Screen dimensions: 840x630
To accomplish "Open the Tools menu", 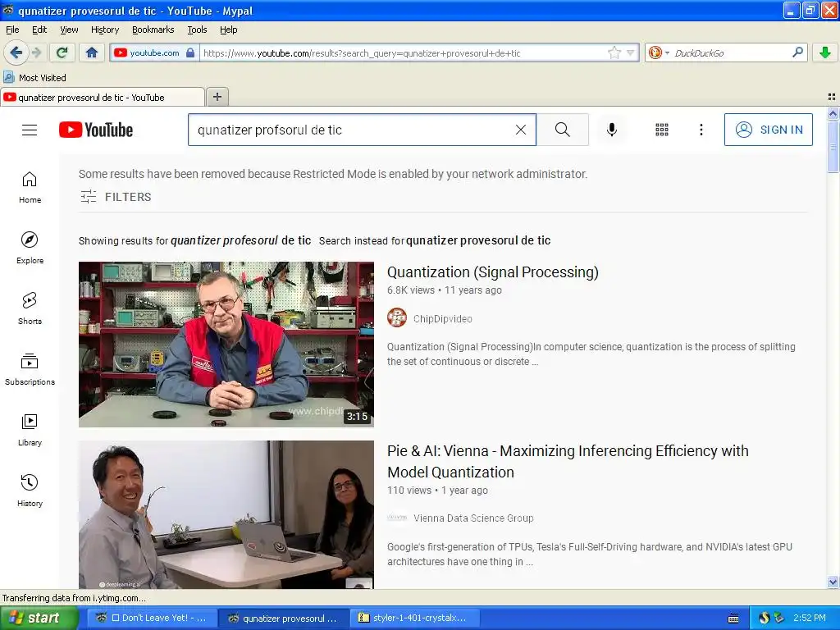I will coord(197,30).
